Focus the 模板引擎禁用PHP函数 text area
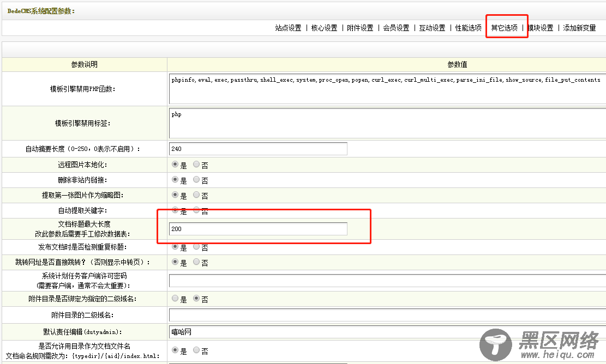Image resolution: width=606 pixels, height=364 pixels. (x=387, y=89)
